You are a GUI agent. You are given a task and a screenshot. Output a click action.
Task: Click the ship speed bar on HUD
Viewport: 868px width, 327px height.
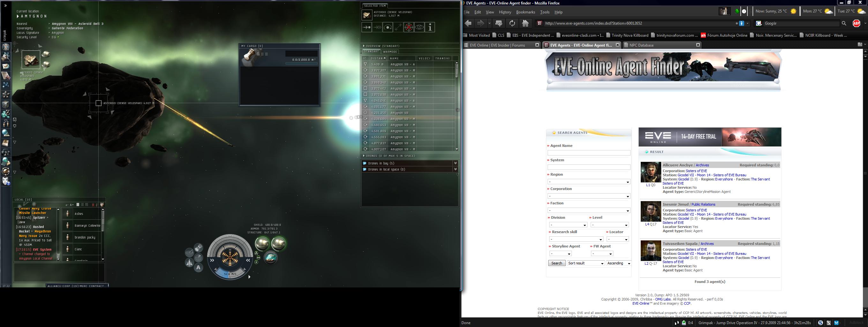230,274
